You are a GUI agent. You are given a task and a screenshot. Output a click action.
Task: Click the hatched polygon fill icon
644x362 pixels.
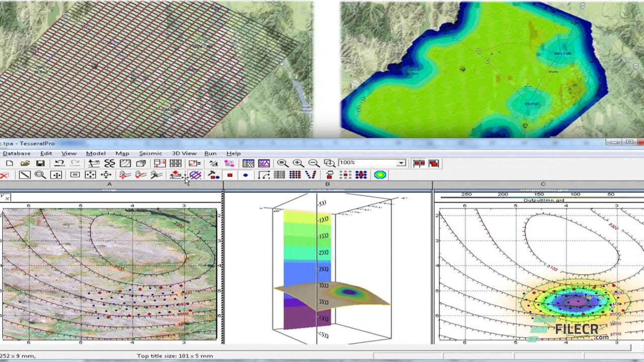pyautogui.click(x=195, y=175)
